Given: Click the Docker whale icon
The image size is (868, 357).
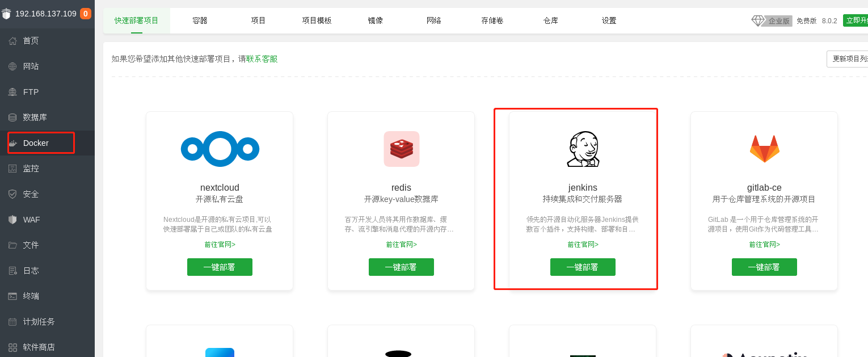Looking at the screenshot, I should [13, 143].
